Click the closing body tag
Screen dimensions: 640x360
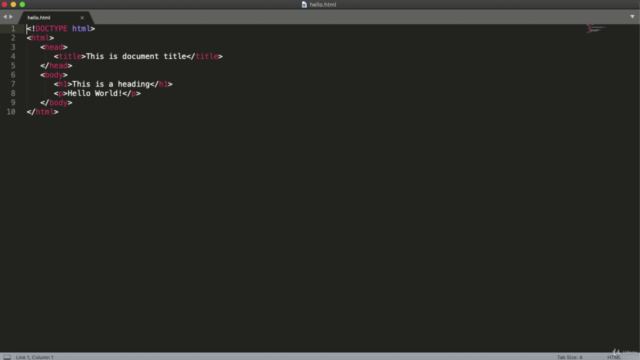[x=56, y=103]
